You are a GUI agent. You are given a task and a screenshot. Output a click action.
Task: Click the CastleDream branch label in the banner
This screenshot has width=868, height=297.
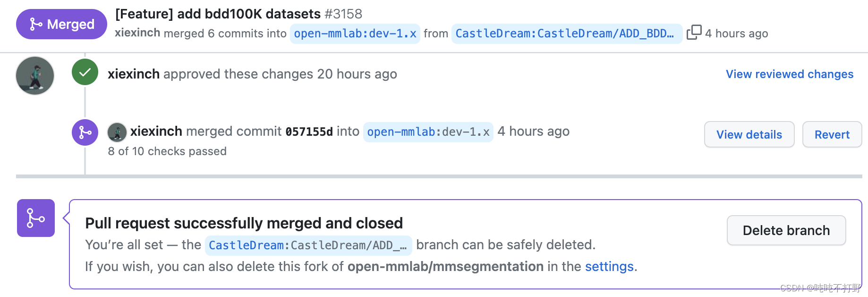tap(308, 245)
